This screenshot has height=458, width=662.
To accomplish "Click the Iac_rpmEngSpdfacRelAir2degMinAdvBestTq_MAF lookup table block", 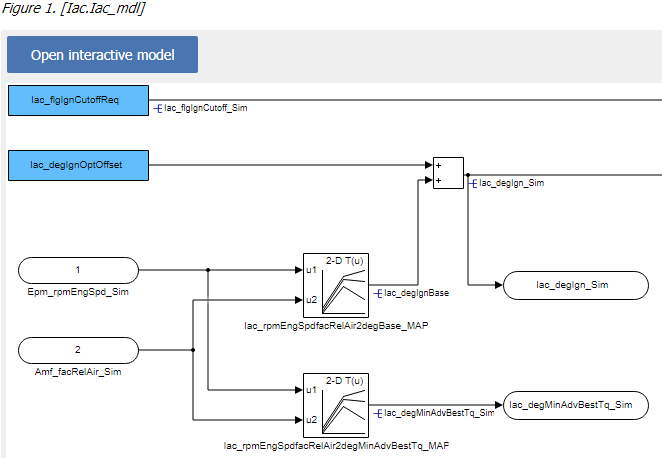I will coord(335,404).
